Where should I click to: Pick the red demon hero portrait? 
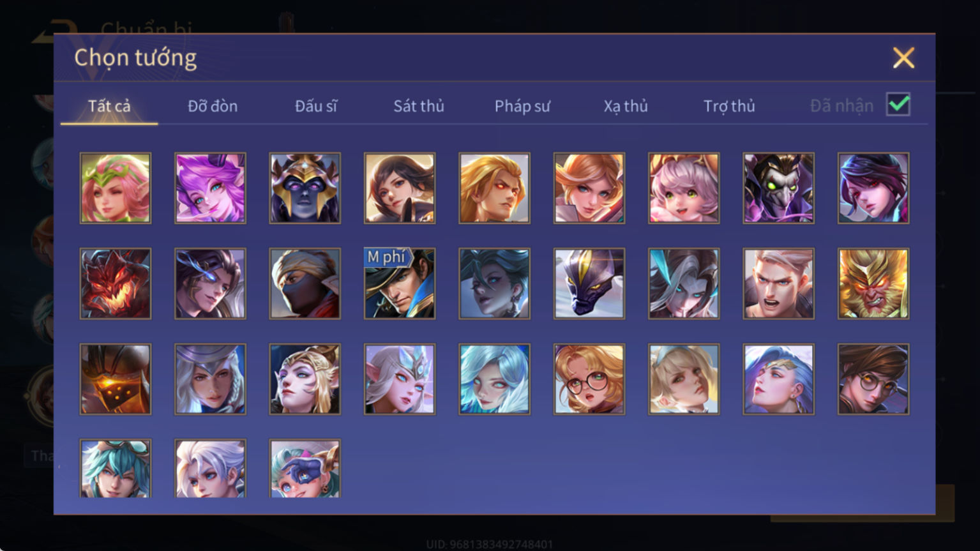click(x=116, y=283)
